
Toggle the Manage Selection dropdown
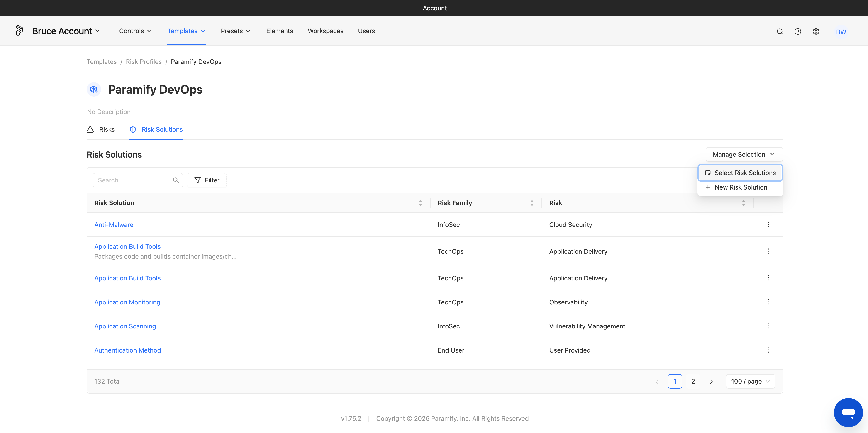pyautogui.click(x=744, y=154)
